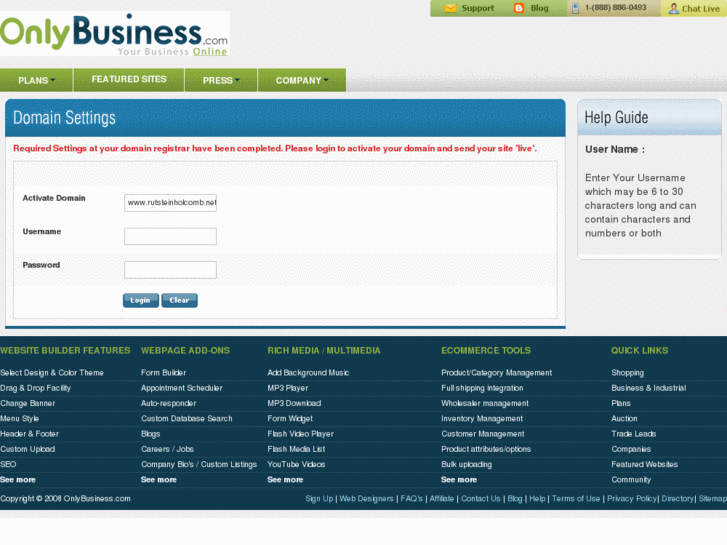The width and height of the screenshot is (727, 545).
Task: Open Blogs link under Webpage Add-ons
Action: (151, 434)
